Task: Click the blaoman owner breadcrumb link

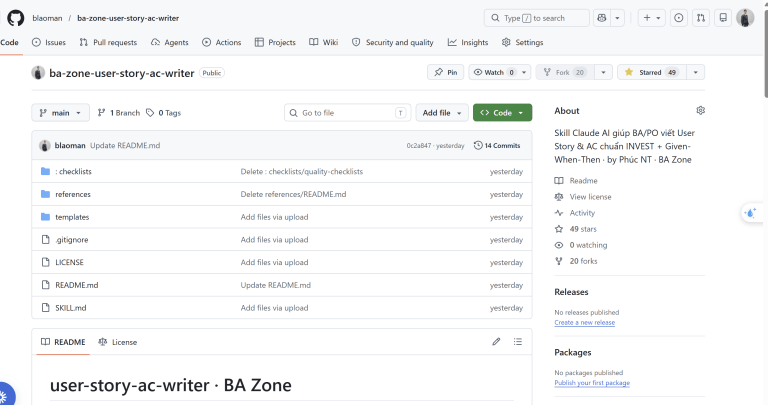Action: coord(47,18)
